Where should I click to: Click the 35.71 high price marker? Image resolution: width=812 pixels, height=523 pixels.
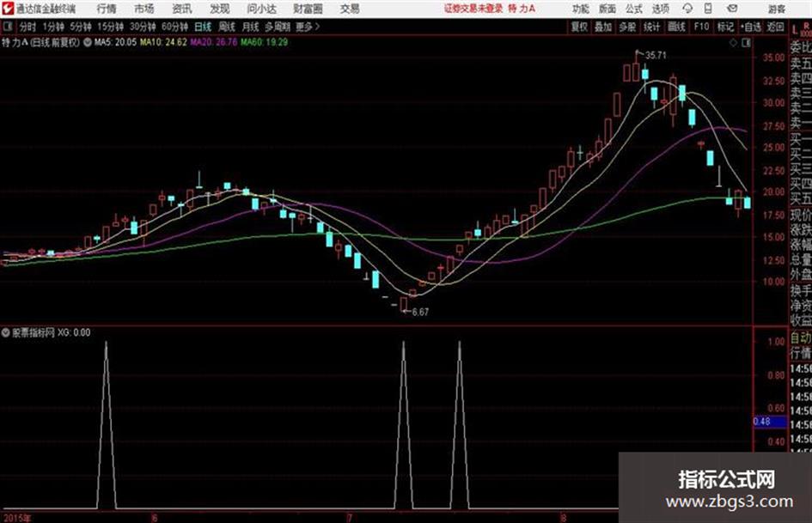click(x=656, y=56)
